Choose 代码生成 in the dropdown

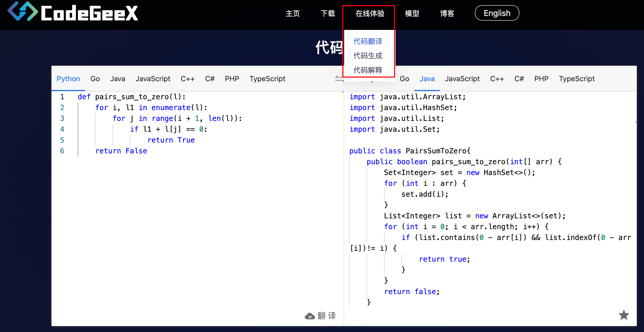[368, 56]
